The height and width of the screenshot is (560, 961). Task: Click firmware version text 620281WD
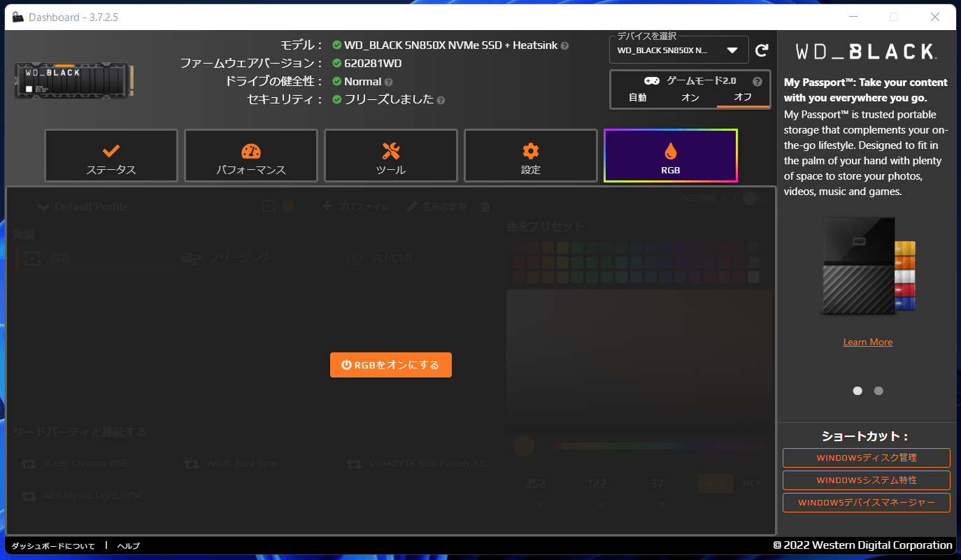point(373,64)
